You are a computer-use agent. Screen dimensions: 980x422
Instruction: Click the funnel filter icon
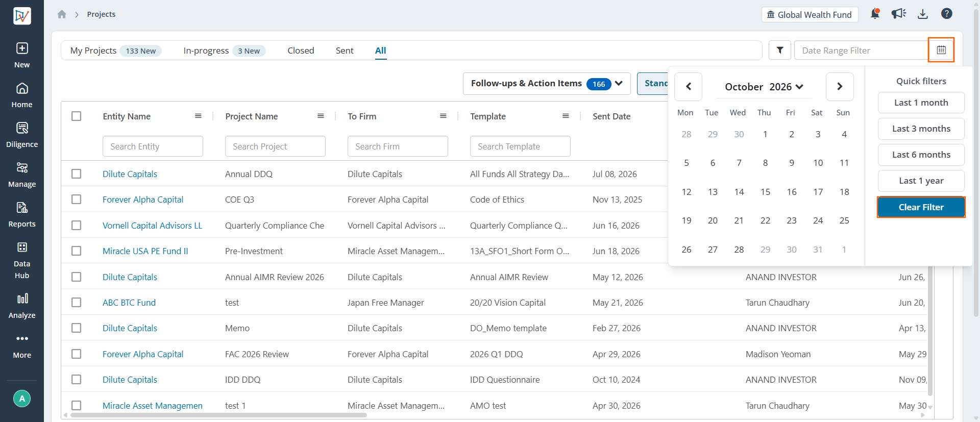point(780,50)
